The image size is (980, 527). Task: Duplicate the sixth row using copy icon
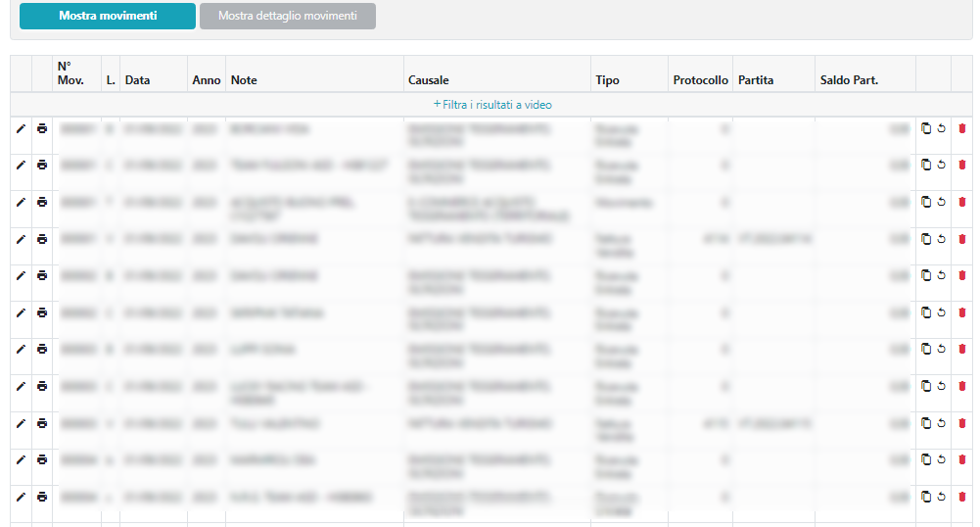926,312
